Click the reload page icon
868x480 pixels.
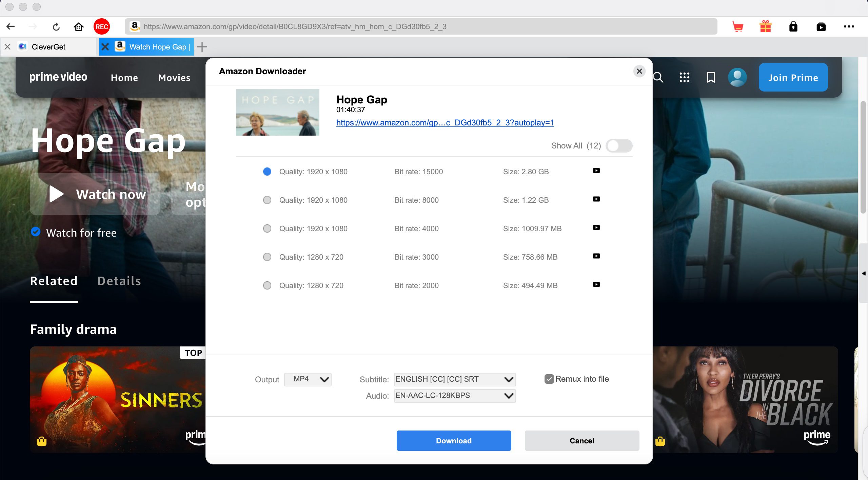coord(56,27)
